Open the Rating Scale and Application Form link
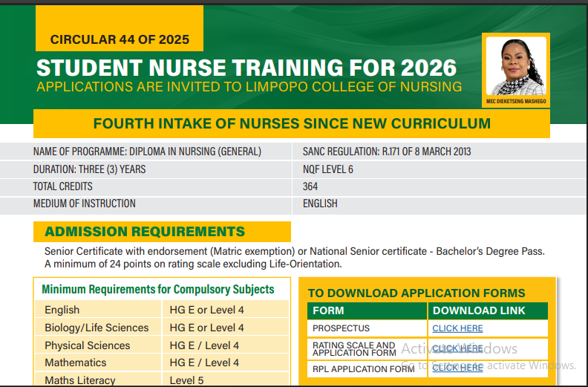 coord(457,348)
